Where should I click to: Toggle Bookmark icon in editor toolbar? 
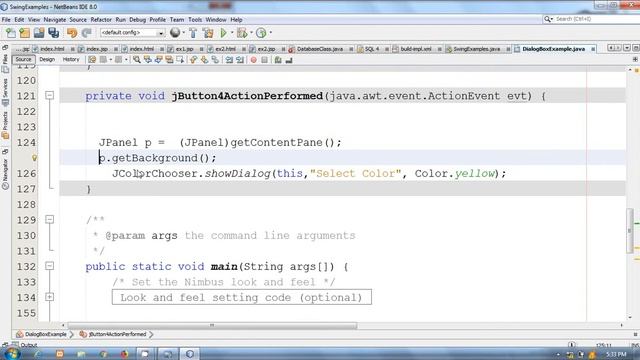(x=215, y=60)
